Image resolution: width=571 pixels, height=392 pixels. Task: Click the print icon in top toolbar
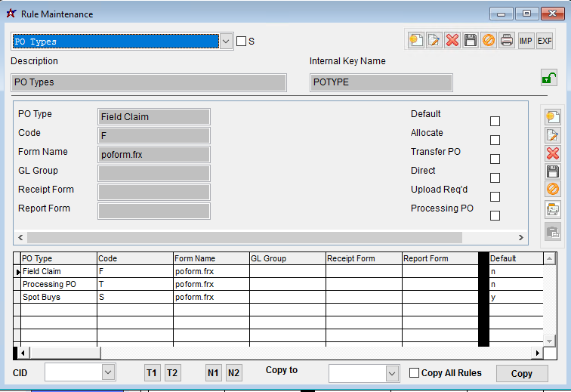[x=507, y=40]
